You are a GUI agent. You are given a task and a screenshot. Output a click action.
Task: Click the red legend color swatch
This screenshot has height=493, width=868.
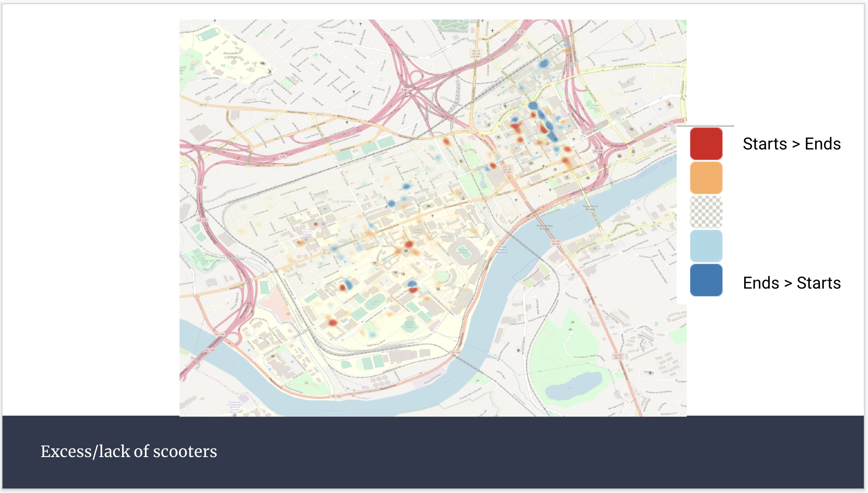[706, 144]
